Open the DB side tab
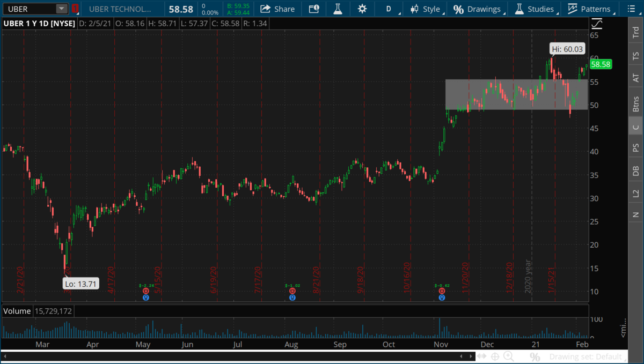This screenshot has width=644, height=364. tap(636, 170)
